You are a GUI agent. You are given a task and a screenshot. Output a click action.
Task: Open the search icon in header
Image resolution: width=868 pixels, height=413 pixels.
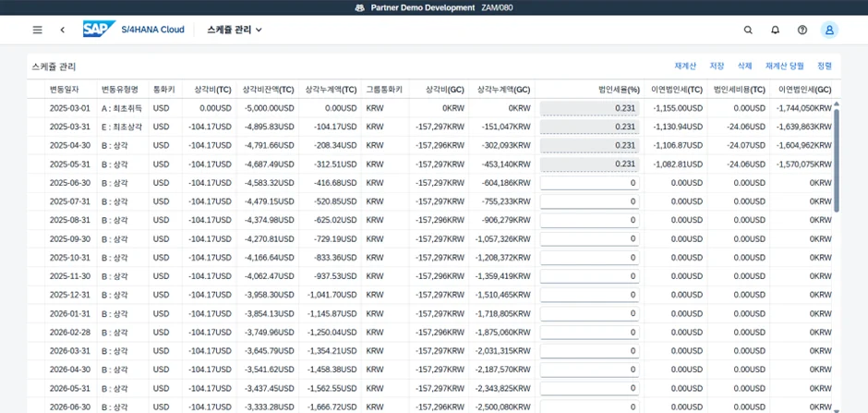748,30
